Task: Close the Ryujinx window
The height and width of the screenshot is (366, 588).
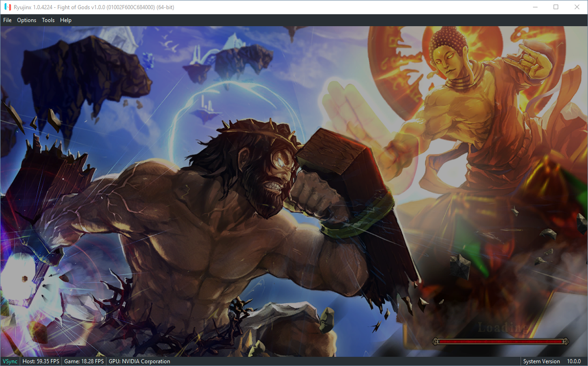Action: click(x=577, y=7)
